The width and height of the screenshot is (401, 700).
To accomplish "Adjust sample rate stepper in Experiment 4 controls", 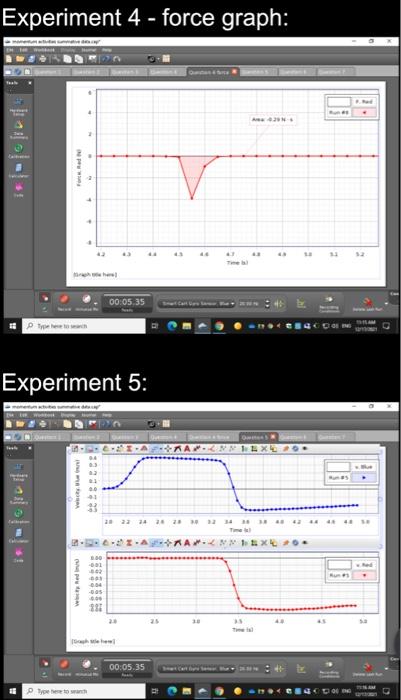I will tap(267, 304).
